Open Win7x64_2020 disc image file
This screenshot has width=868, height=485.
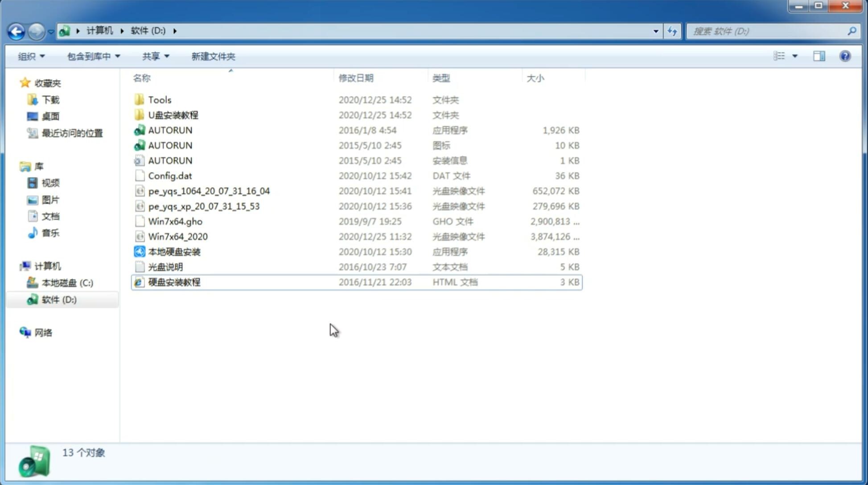(x=178, y=236)
